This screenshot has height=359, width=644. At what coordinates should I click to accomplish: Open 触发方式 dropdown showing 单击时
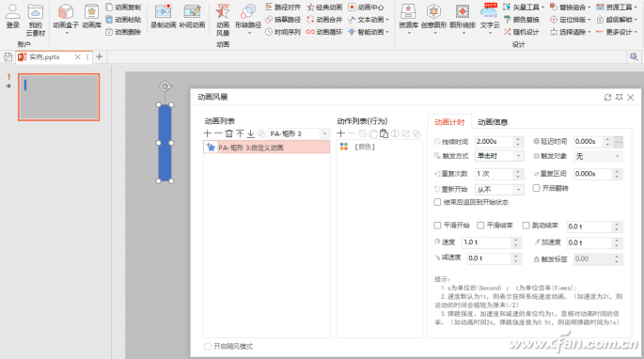(498, 156)
